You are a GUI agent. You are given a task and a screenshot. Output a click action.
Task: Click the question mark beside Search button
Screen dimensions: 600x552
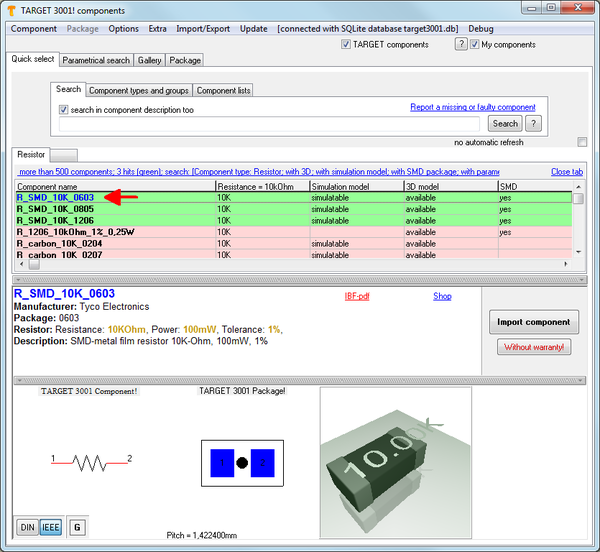[x=534, y=124]
